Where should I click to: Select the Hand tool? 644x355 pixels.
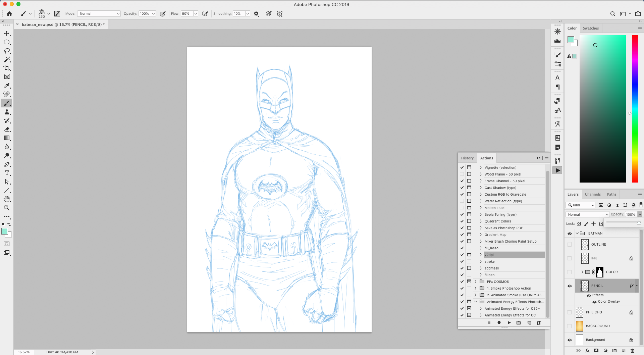7,199
